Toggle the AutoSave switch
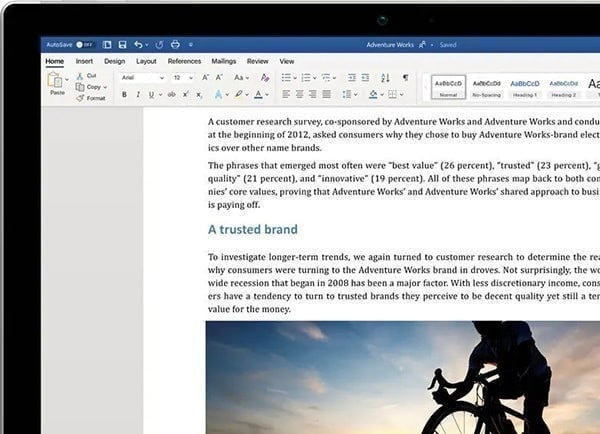The width and height of the screenshot is (600, 434). coord(85,45)
